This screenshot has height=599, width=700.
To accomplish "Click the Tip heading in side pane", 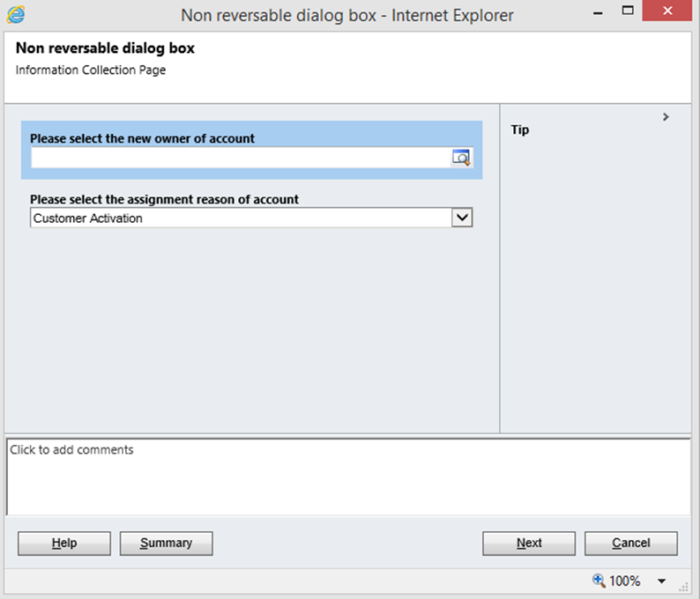I will tap(520, 129).
